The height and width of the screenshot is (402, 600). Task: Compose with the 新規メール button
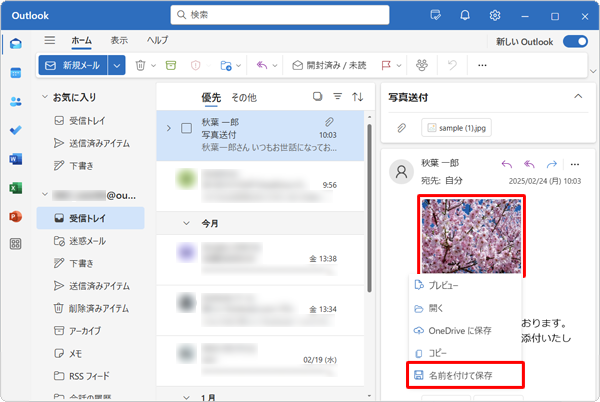tap(73, 65)
